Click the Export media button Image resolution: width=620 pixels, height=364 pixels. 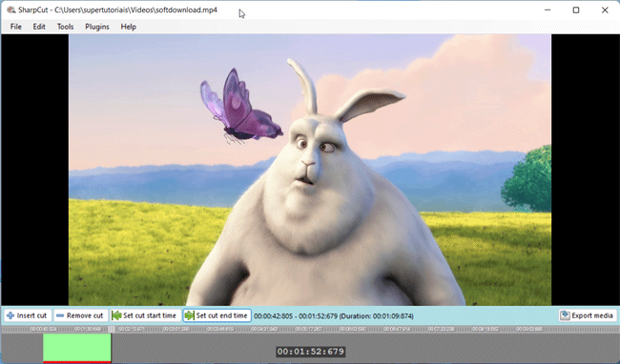point(588,315)
